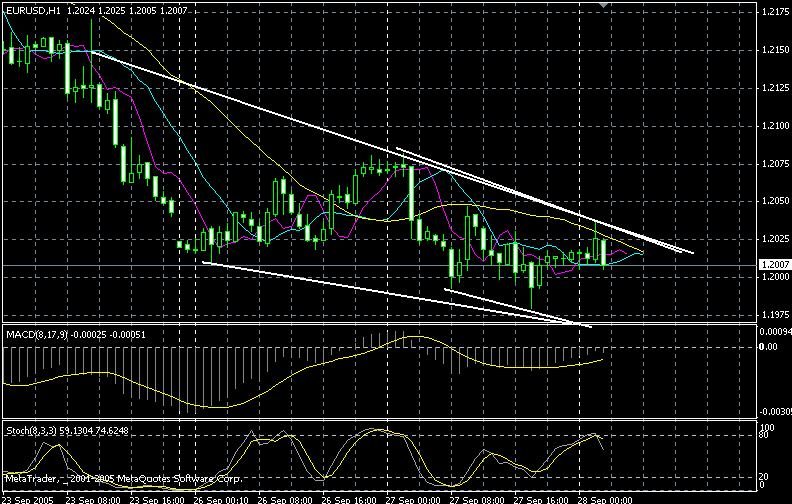Viewport: 792px width, 504px height.
Task: Click the 1.2050 price axis value
Action: tap(775, 201)
